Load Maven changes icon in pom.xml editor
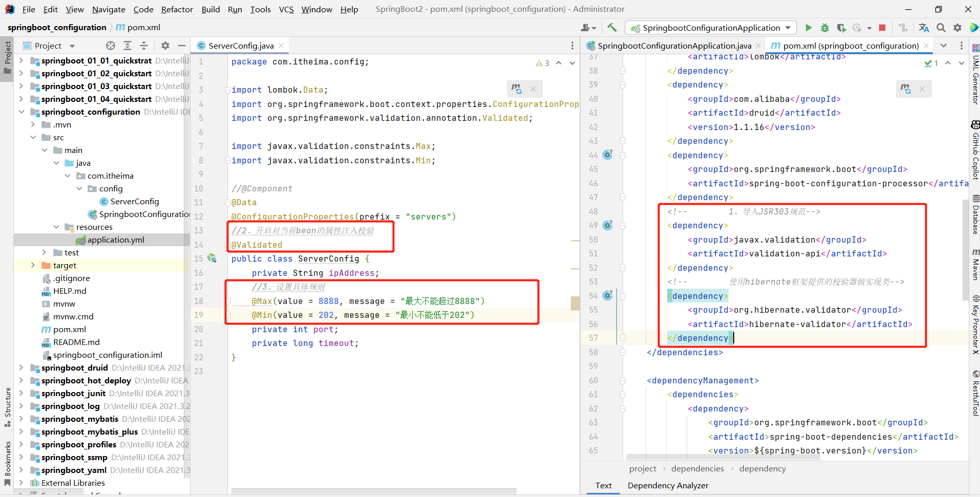The image size is (980, 497). pyautogui.click(x=905, y=89)
